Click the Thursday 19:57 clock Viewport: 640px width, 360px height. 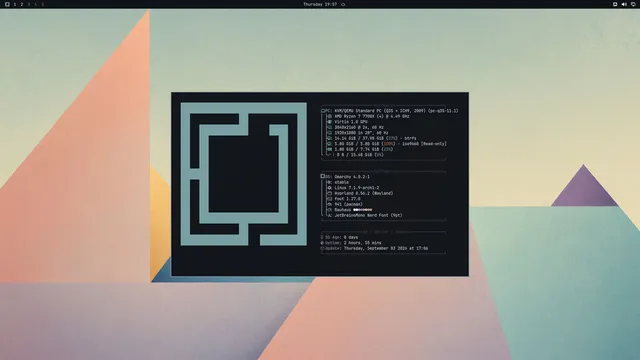coord(320,4)
